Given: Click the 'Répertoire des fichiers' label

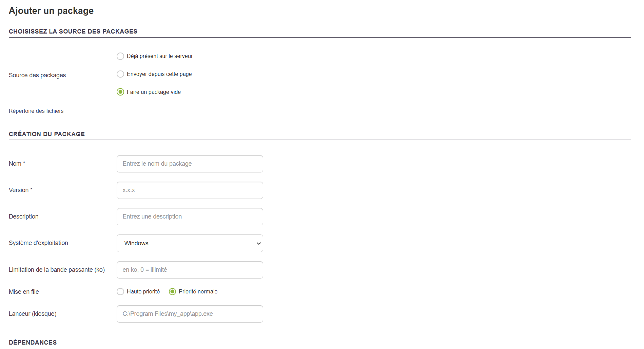Looking at the screenshot, I should 36,111.
